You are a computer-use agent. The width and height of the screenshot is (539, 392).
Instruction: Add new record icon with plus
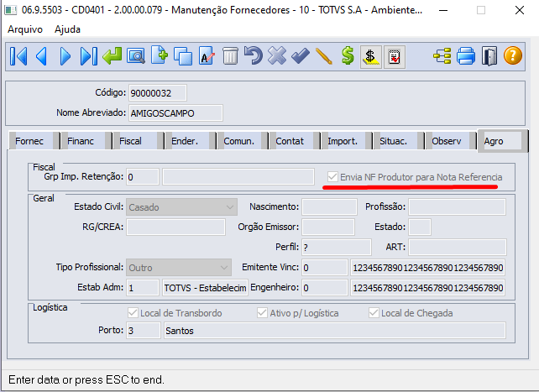(x=160, y=55)
